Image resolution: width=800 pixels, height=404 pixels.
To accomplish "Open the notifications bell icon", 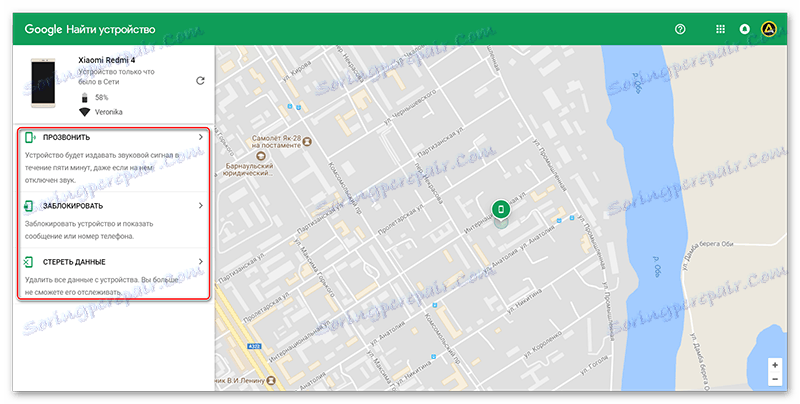I will [x=744, y=29].
